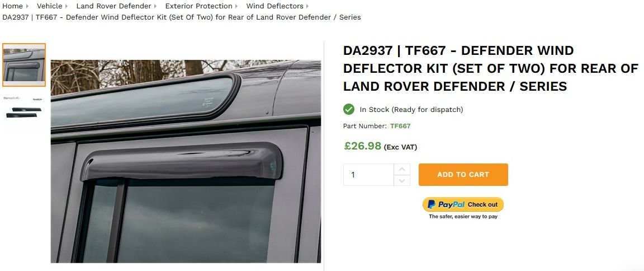Click the main product image of wind deflector
The height and width of the screenshot is (271, 644).
[x=186, y=161]
